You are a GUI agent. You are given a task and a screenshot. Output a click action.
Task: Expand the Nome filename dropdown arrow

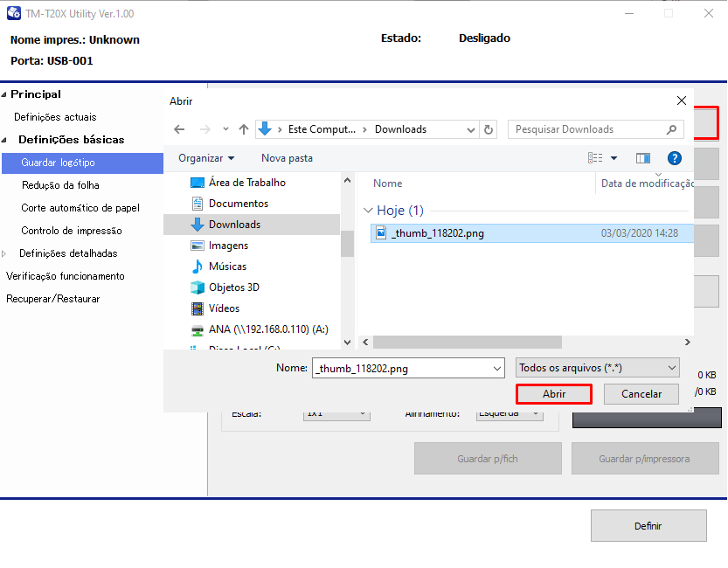click(x=497, y=369)
